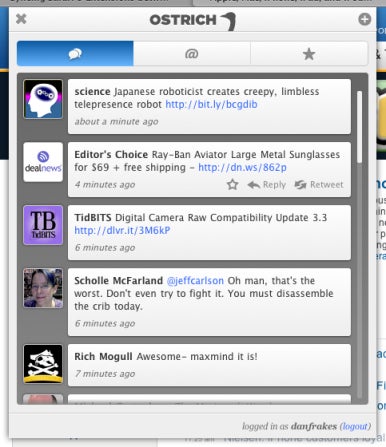
Task: Click the 'science' username
Action: coord(92,91)
